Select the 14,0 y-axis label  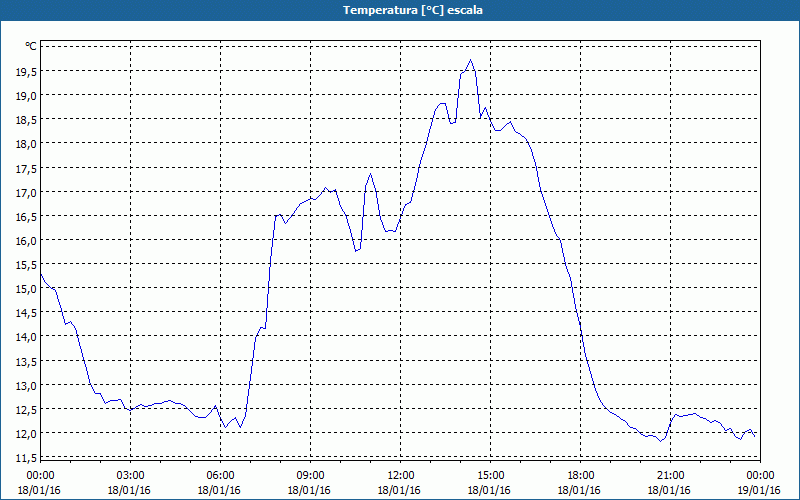[x=26, y=337]
